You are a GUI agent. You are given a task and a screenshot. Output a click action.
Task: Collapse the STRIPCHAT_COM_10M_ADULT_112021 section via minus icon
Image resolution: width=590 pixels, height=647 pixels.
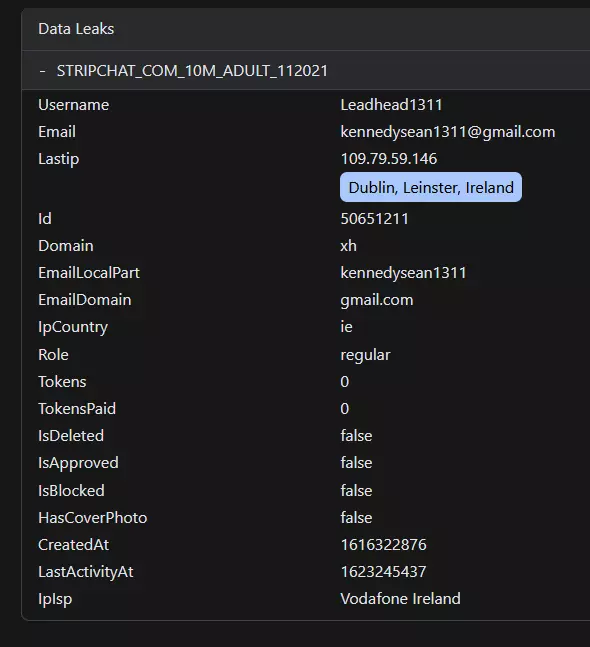[x=42, y=71]
